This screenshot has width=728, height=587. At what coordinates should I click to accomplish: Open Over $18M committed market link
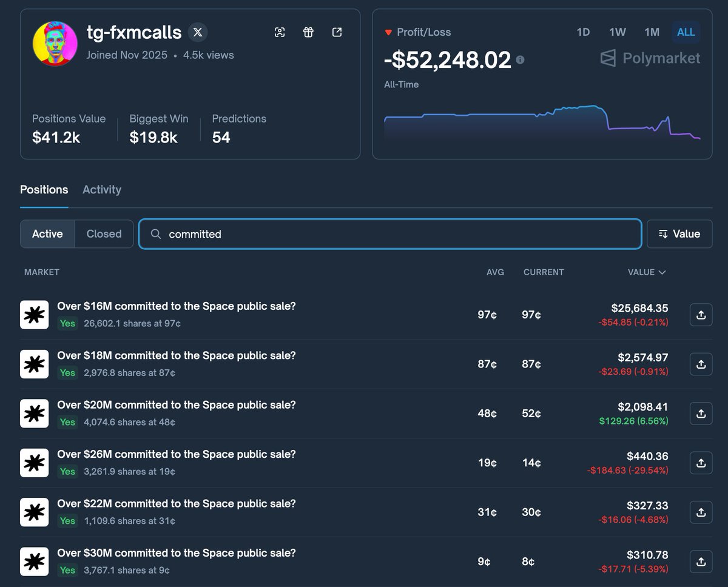coord(177,355)
